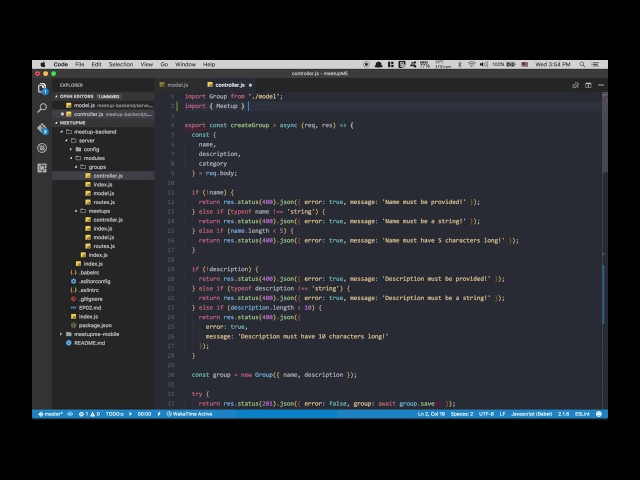Click the play timer arrow in status bar
This screenshot has height=480, width=640.
131,414
